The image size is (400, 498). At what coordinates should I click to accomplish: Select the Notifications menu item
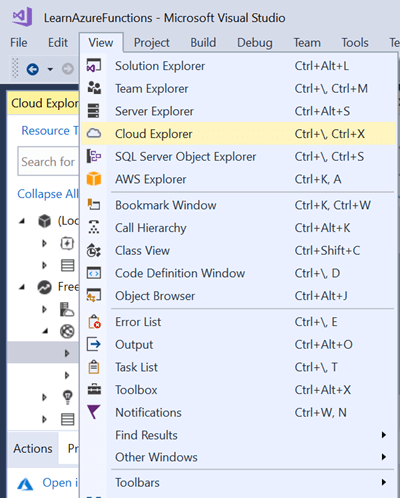tap(239, 412)
